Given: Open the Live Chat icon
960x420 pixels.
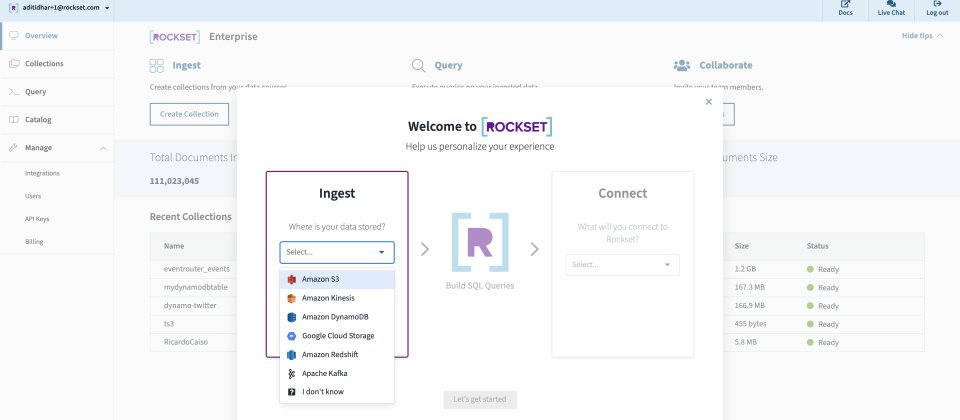Looking at the screenshot, I should (891, 4).
